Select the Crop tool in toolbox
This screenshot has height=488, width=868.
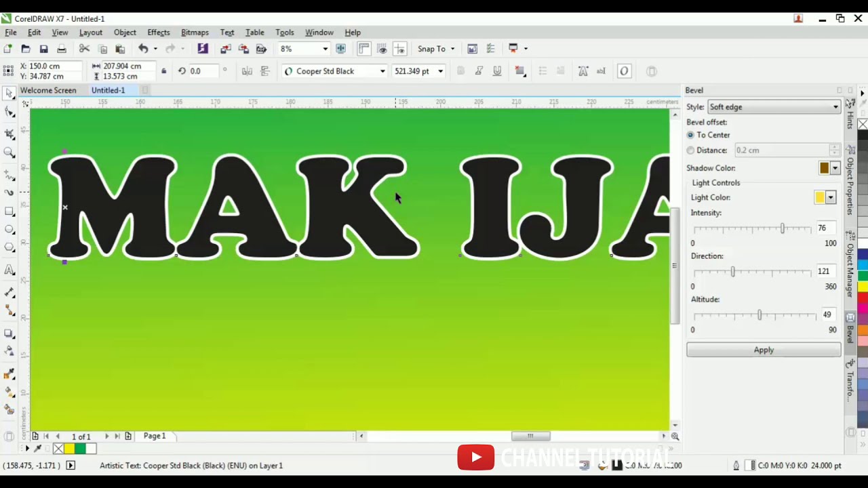[x=9, y=134]
